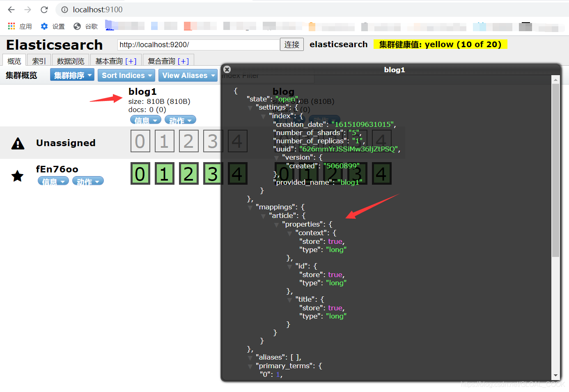Collapse the "article" JSON node
569x392 pixels.
263,216
